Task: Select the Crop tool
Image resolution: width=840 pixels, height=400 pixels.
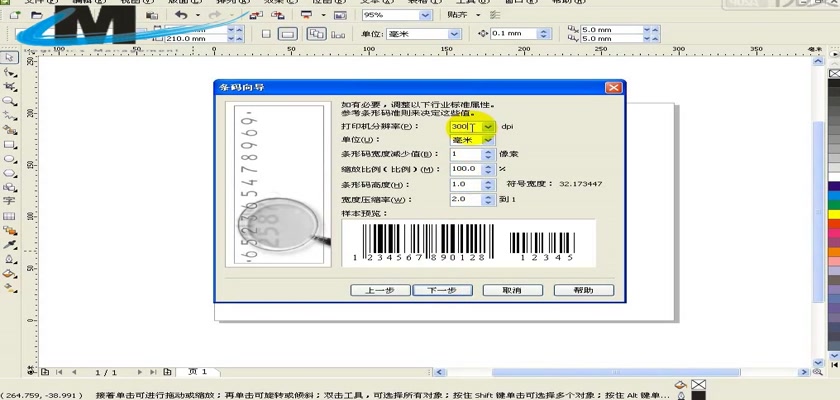Action: point(10,87)
